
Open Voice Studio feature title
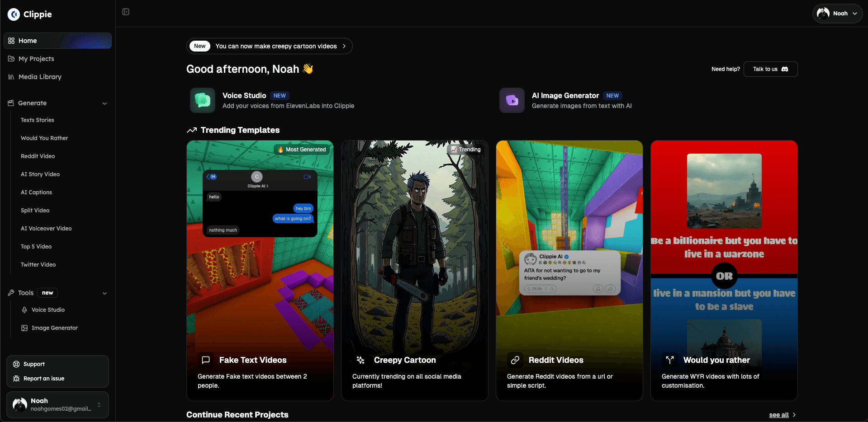coord(244,96)
